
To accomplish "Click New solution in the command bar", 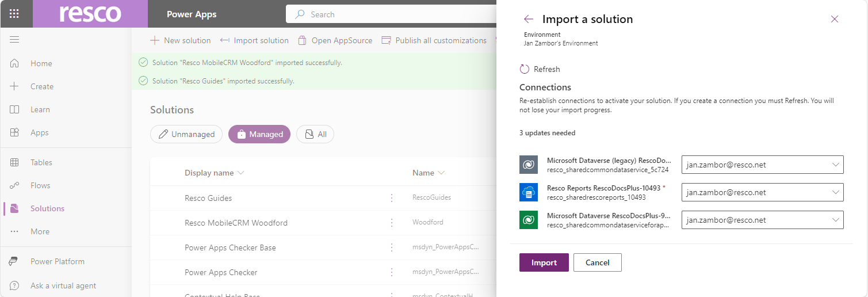I will (181, 40).
